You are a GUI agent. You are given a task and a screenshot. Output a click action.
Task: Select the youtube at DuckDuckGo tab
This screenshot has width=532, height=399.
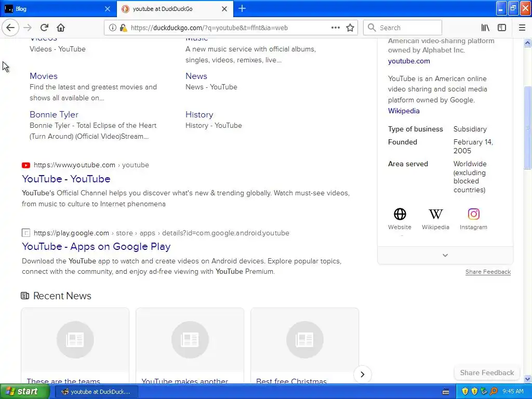tap(175, 9)
